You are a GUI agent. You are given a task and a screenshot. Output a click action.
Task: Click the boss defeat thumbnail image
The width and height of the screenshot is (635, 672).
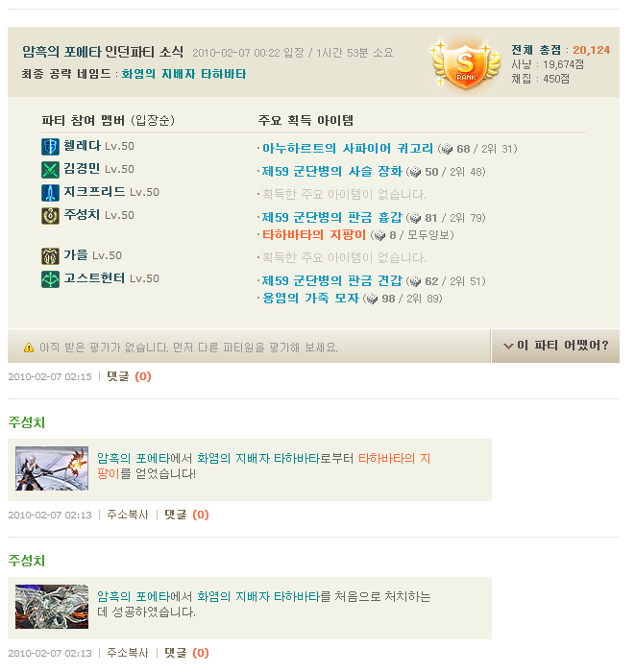coord(52,607)
